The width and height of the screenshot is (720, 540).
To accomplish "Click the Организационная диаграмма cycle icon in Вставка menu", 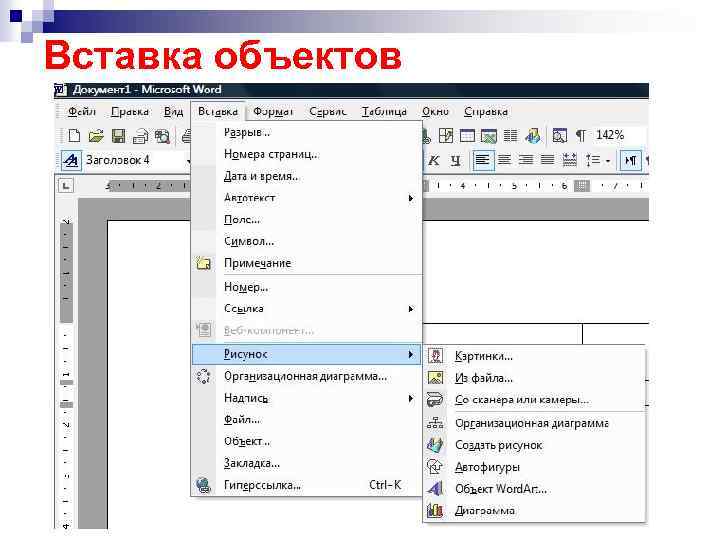I will [203, 376].
